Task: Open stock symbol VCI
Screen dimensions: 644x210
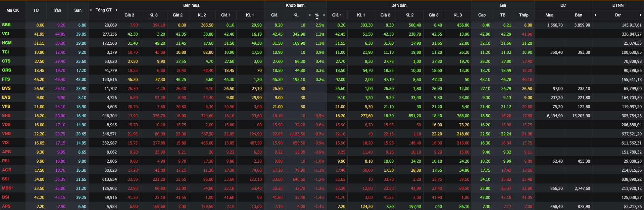Action: click(x=5, y=34)
